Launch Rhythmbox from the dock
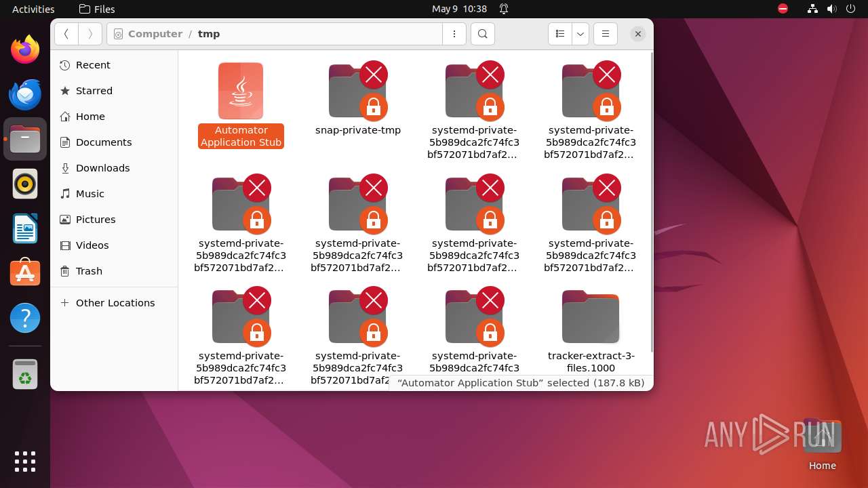868x488 pixels. pyautogui.click(x=25, y=184)
